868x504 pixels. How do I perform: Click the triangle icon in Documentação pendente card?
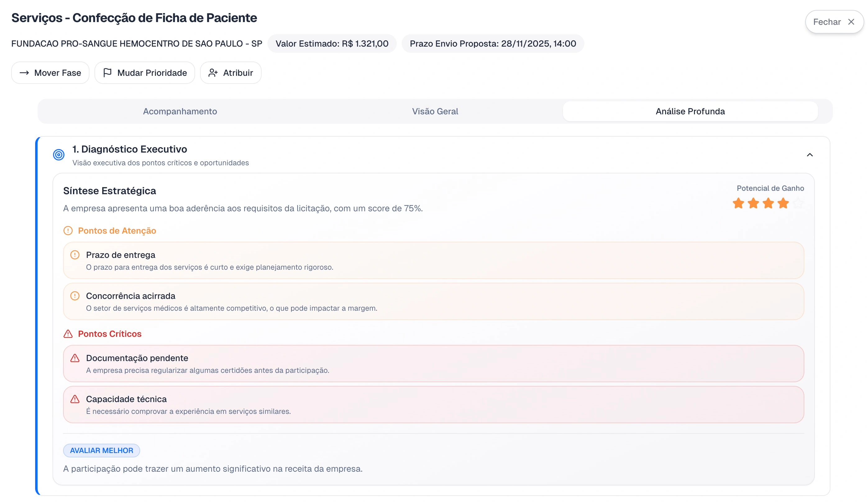(x=75, y=358)
